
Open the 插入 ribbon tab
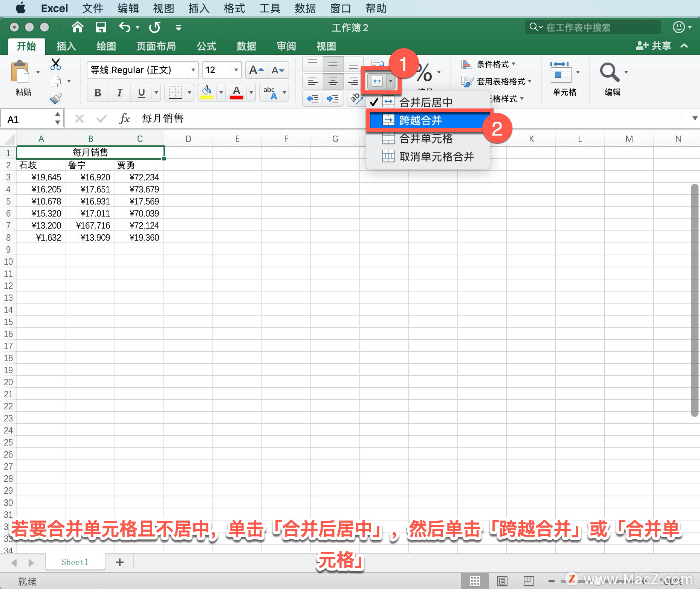pos(66,46)
